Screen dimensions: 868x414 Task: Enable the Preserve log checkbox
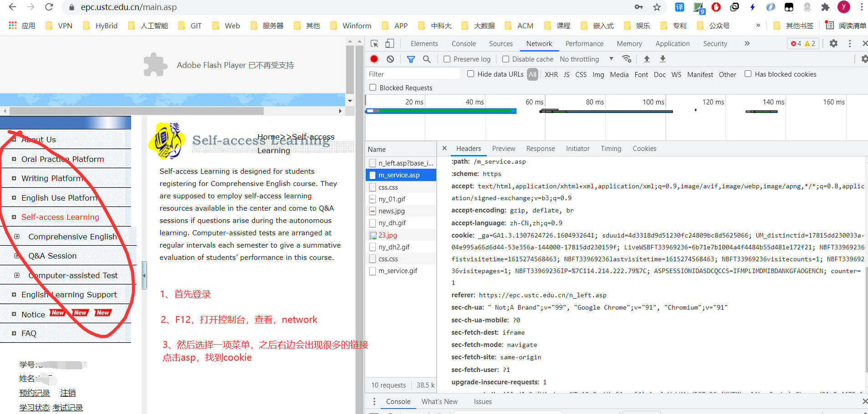447,59
